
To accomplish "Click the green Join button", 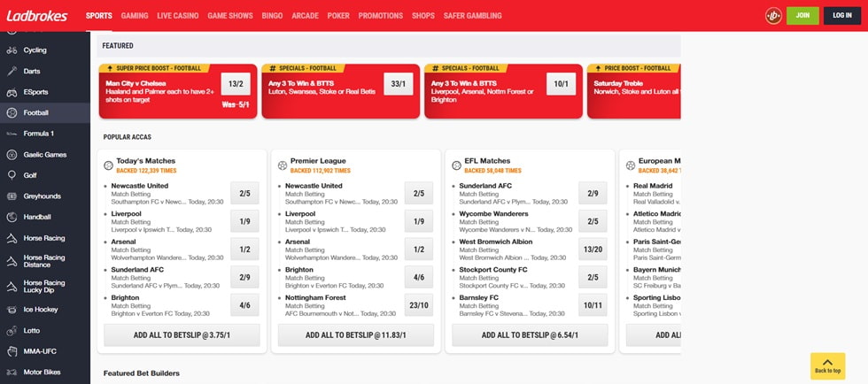I will coord(802,16).
